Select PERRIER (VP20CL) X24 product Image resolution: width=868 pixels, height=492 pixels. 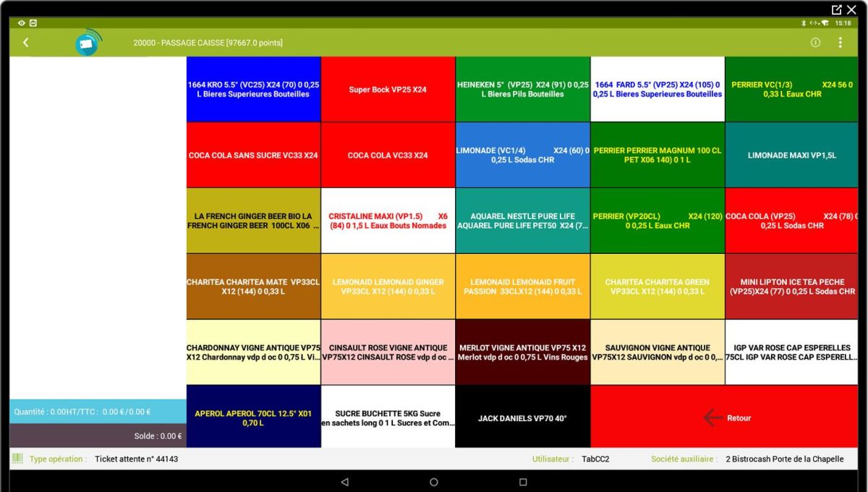658,221
